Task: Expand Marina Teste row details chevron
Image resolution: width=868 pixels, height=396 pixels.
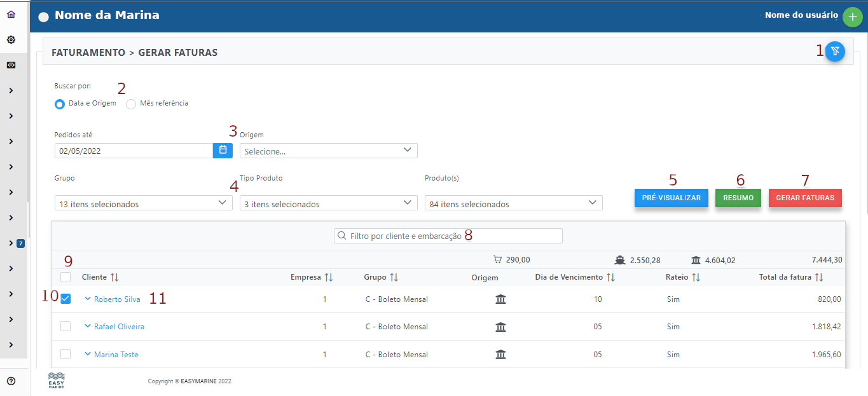Action: tap(88, 354)
